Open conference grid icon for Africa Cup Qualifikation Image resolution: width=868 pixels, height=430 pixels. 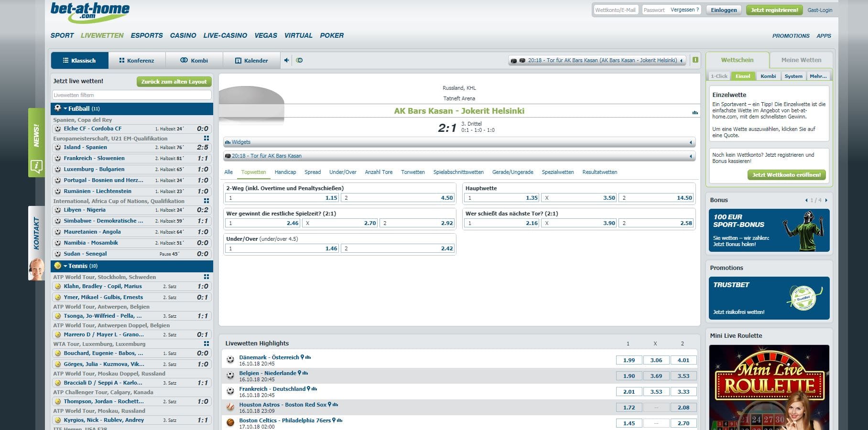coord(206,201)
